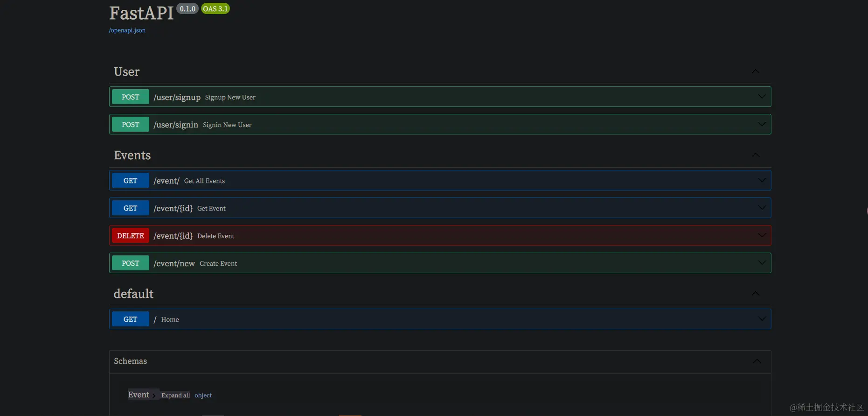Expand the Get All Events arrow

click(x=762, y=180)
